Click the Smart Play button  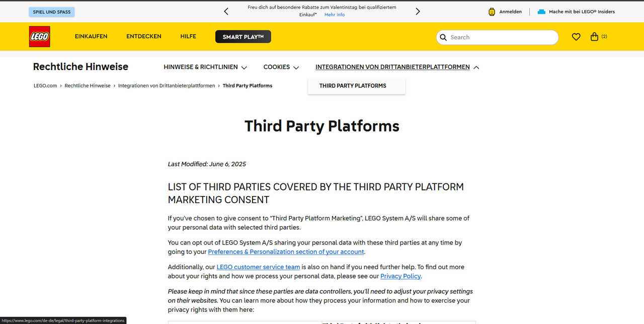243,37
